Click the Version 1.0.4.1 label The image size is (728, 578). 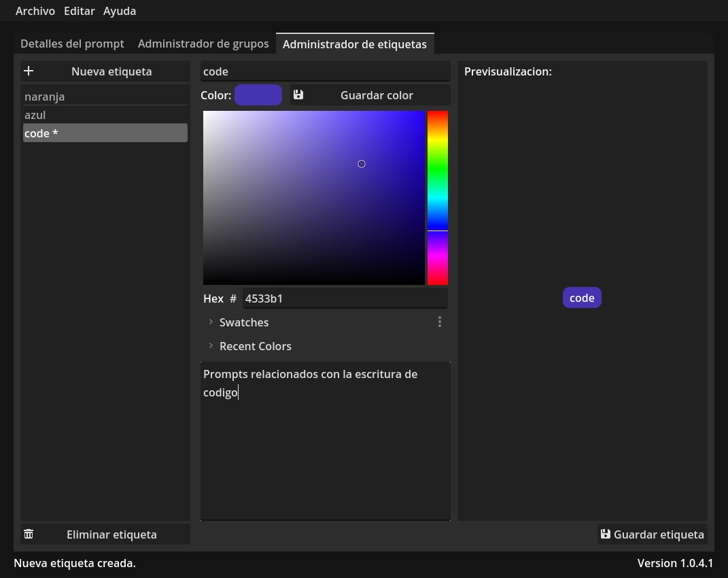pyautogui.click(x=675, y=562)
